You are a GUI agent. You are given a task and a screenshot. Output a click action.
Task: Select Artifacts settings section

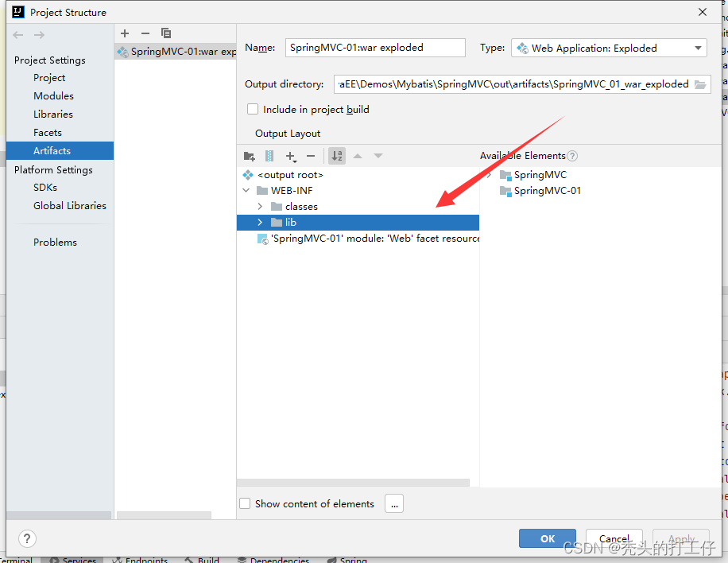point(60,150)
